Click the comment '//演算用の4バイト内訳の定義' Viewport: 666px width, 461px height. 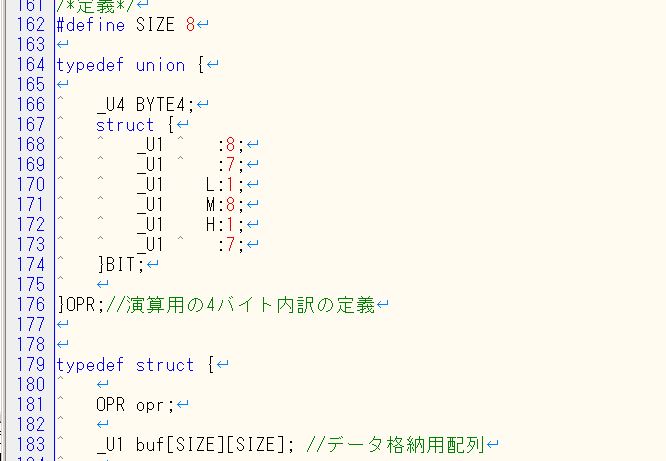point(240,305)
